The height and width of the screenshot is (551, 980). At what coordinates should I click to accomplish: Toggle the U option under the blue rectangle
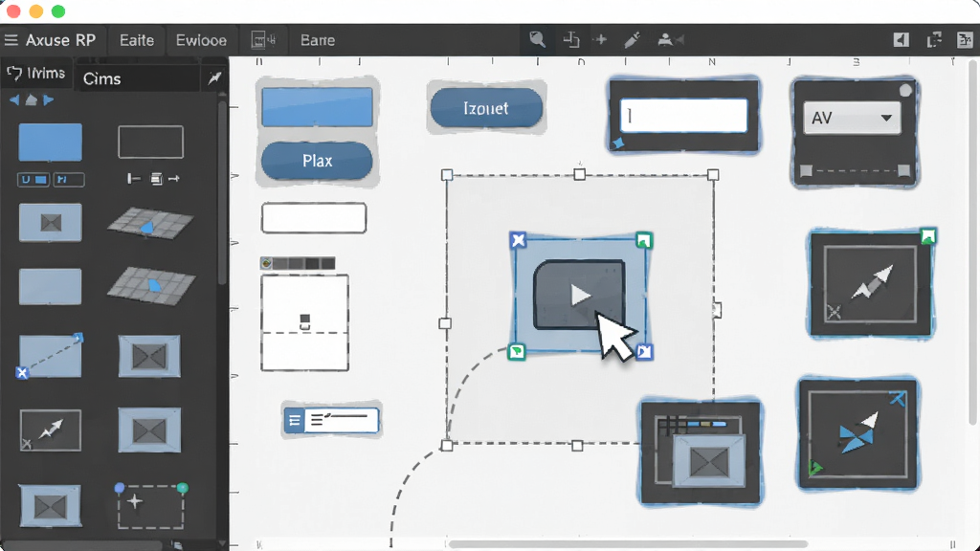[33, 180]
